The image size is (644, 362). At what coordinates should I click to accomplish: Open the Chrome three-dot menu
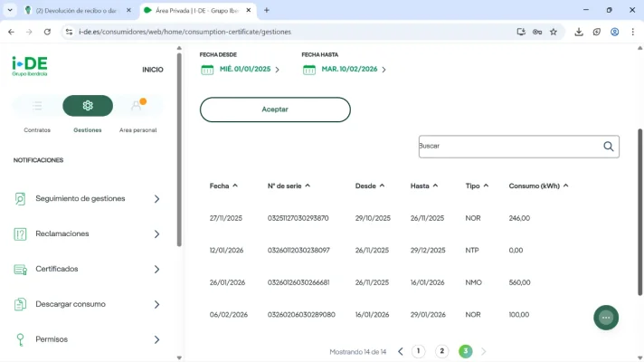click(632, 32)
